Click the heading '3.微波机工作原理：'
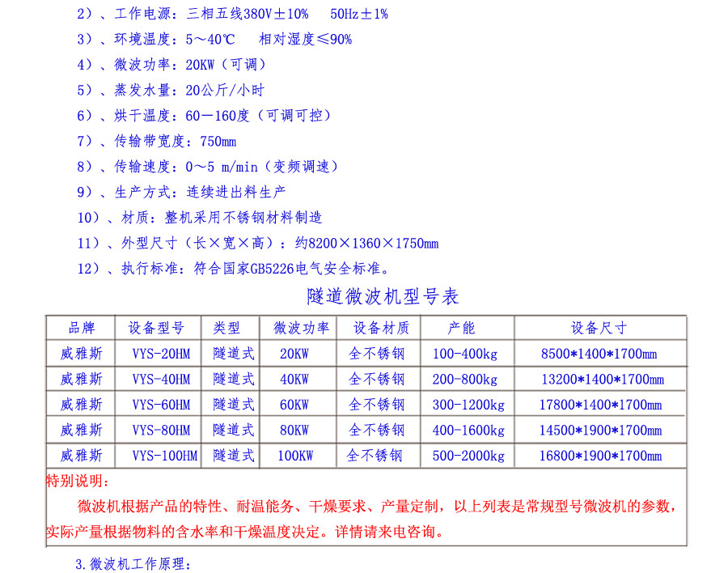This screenshot has width=728, height=573. click(x=133, y=564)
